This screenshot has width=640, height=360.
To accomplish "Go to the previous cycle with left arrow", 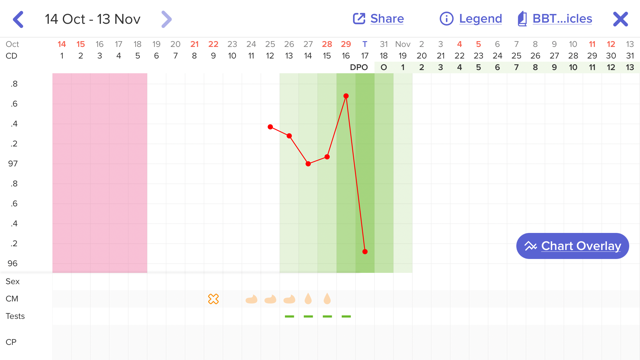I will click(x=18, y=19).
